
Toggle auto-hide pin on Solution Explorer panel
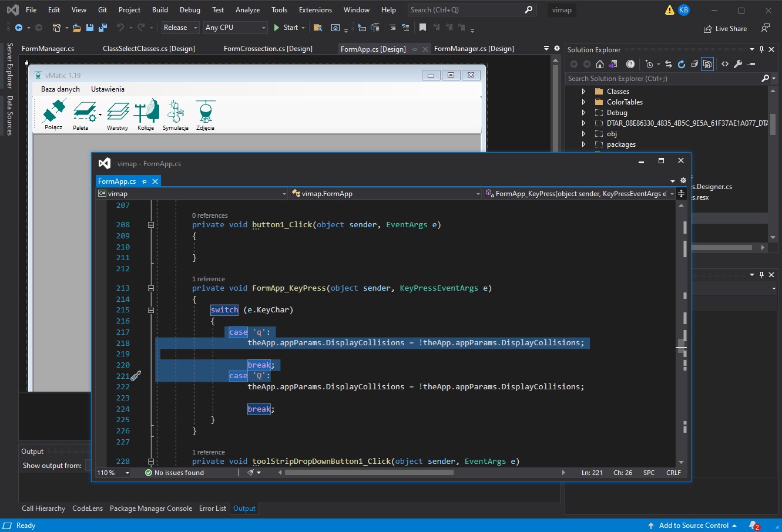point(761,49)
